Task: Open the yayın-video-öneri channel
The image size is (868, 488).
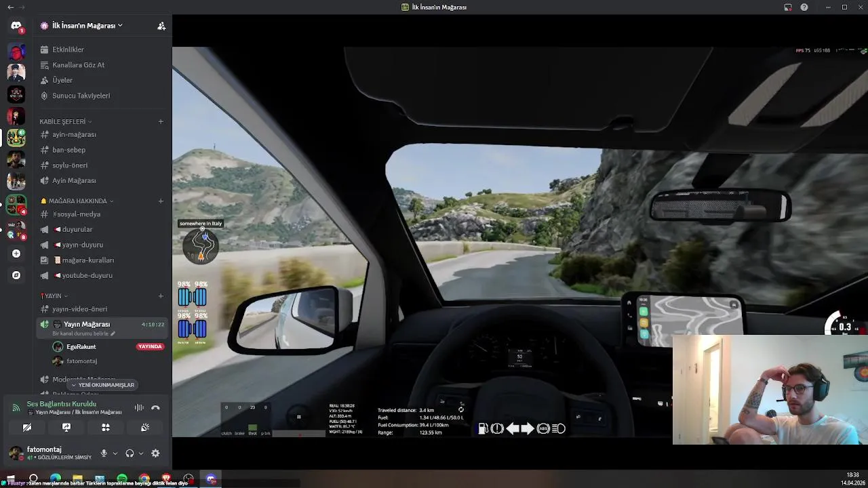Action: [103, 309]
